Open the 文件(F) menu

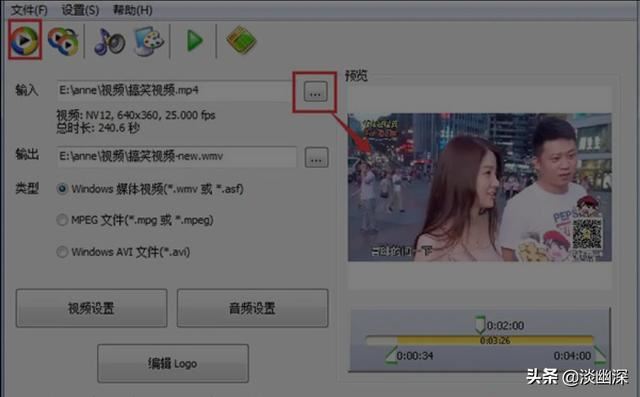coord(29,9)
